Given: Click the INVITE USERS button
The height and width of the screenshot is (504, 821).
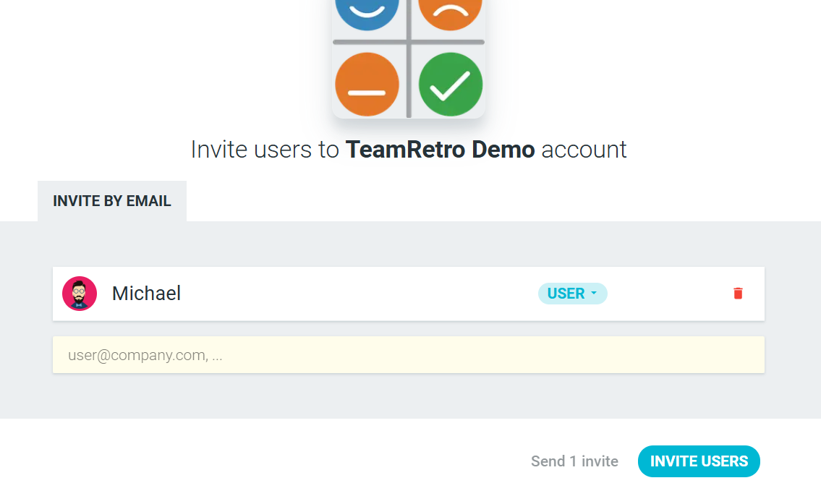Looking at the screenshot, I should (x=699, y=461).
